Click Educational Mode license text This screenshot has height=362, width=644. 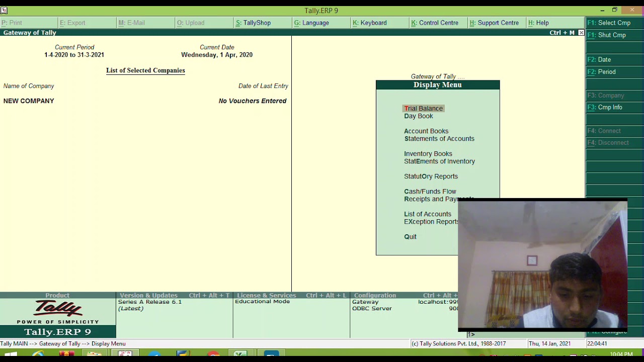point(262,302)
